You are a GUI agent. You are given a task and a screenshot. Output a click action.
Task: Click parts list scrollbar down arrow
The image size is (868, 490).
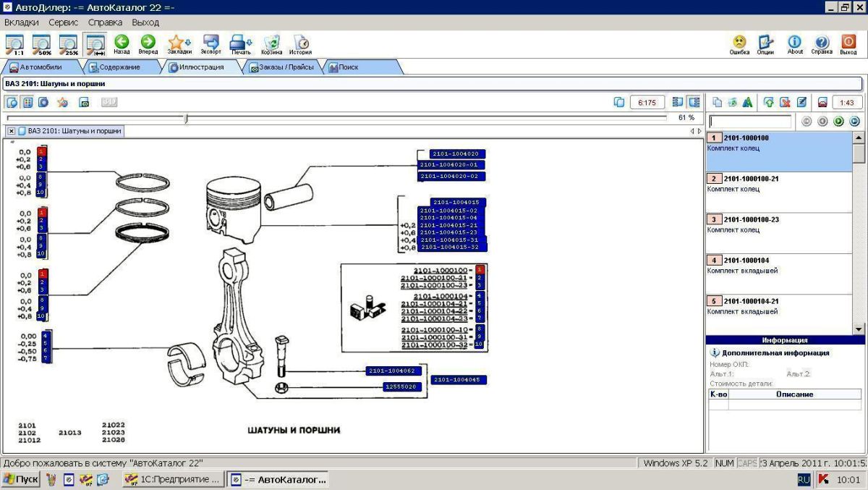(859, 329)
